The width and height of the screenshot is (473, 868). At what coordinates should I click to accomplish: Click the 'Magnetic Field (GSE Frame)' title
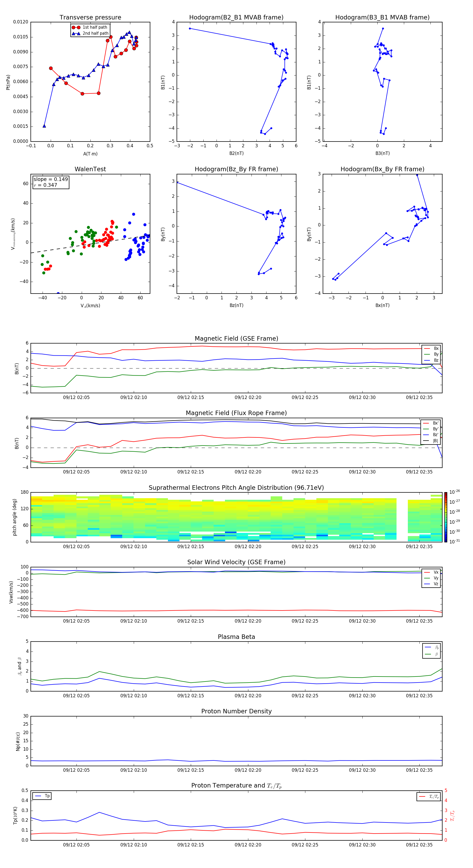[x=236, y=339]
